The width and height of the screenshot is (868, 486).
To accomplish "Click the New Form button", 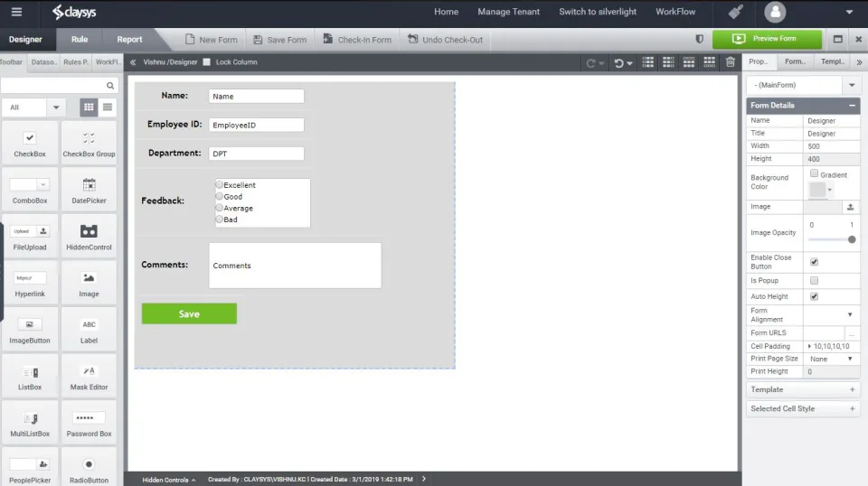I will (212, 40).
